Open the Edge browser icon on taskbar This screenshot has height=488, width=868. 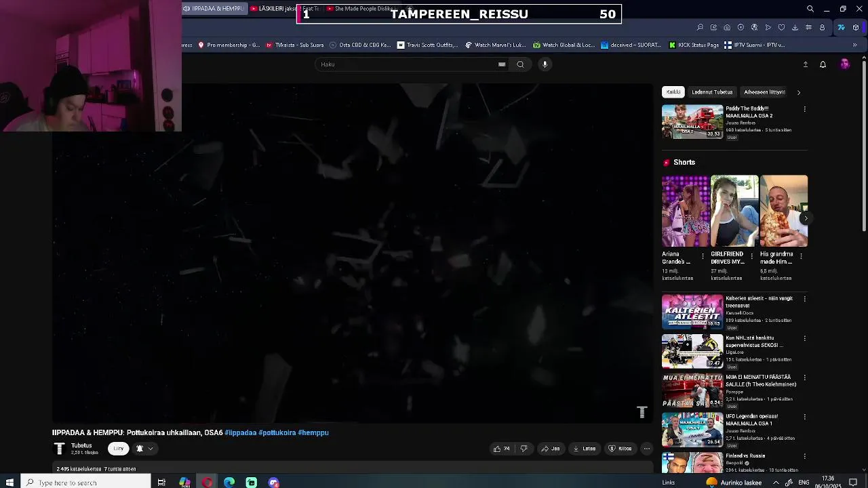tap(229, 483)
